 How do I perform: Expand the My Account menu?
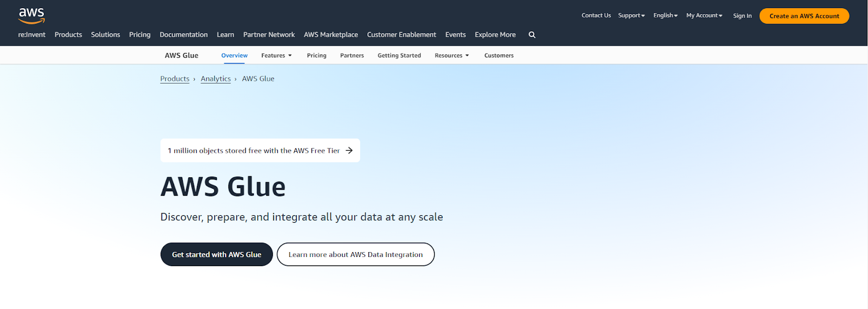pyautogui.click(x=704, y=16)
